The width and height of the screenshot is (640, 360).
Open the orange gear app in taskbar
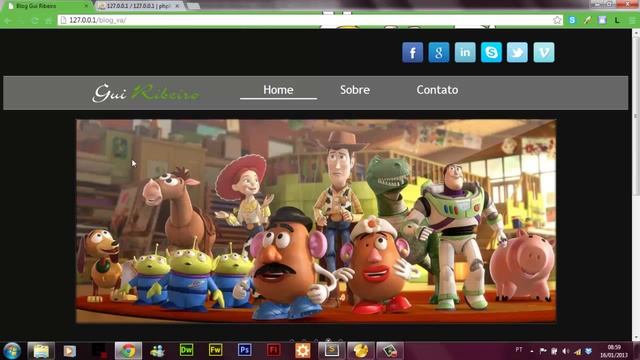(x=302, y=351)
